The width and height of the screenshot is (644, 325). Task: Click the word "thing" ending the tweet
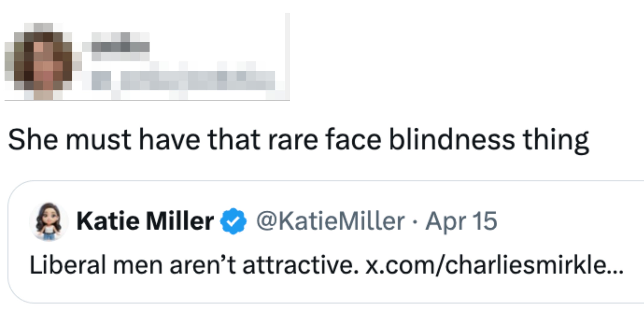click(x=556, y=139)
